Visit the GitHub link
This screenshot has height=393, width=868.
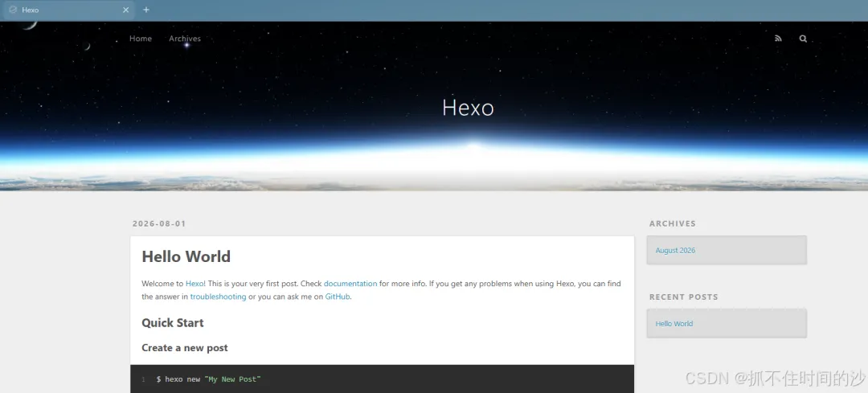[338, 297]
